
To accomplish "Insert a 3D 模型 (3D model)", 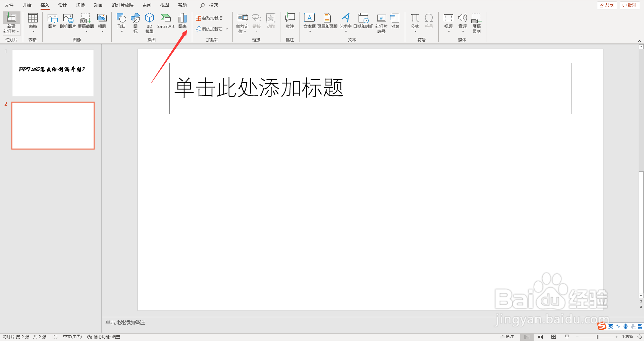I will pyautogui.click(x=149, y=22).
